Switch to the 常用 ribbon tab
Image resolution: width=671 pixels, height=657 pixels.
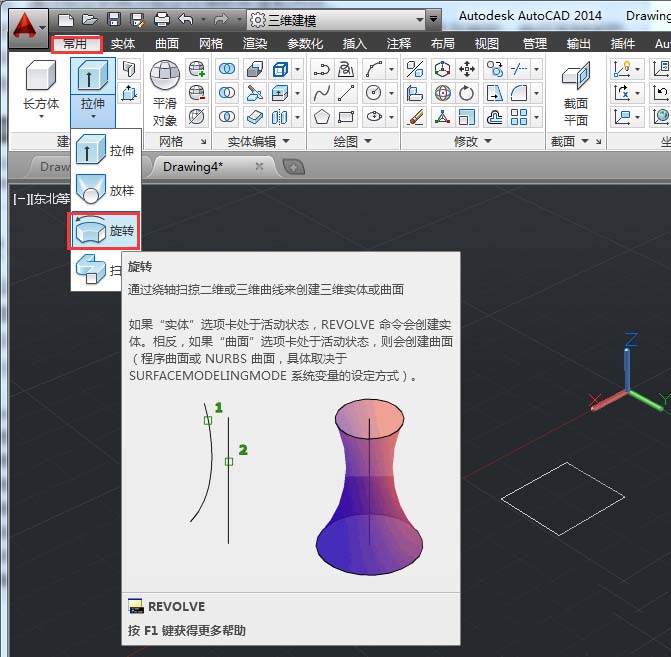76,44
